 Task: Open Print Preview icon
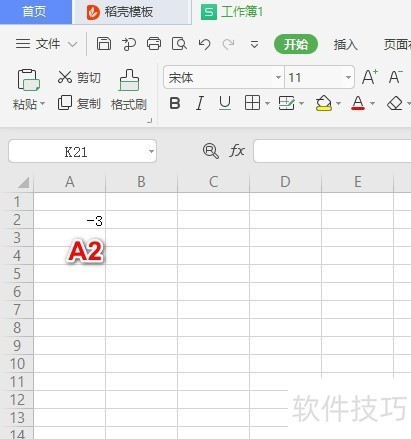click(179, 44)
